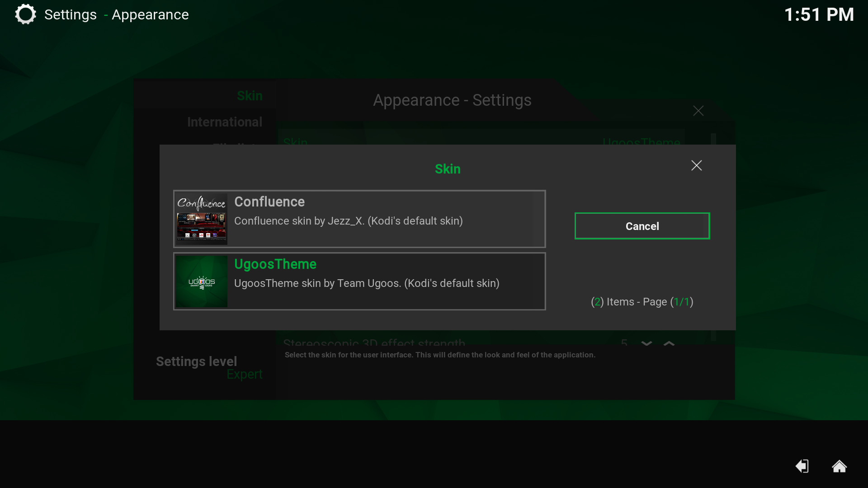Select the Confluence skin entry

point(359,219)
